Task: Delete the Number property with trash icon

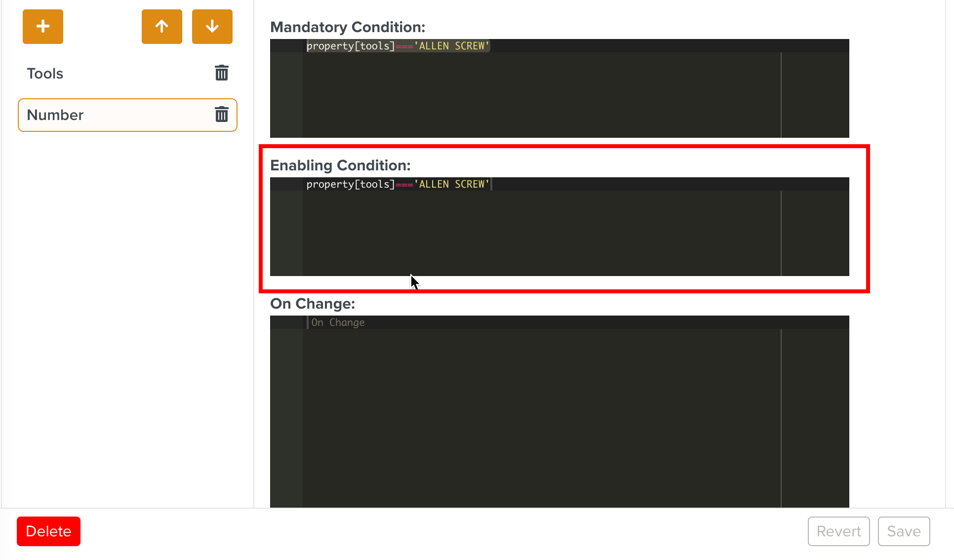Action: [x=222, y=115]
